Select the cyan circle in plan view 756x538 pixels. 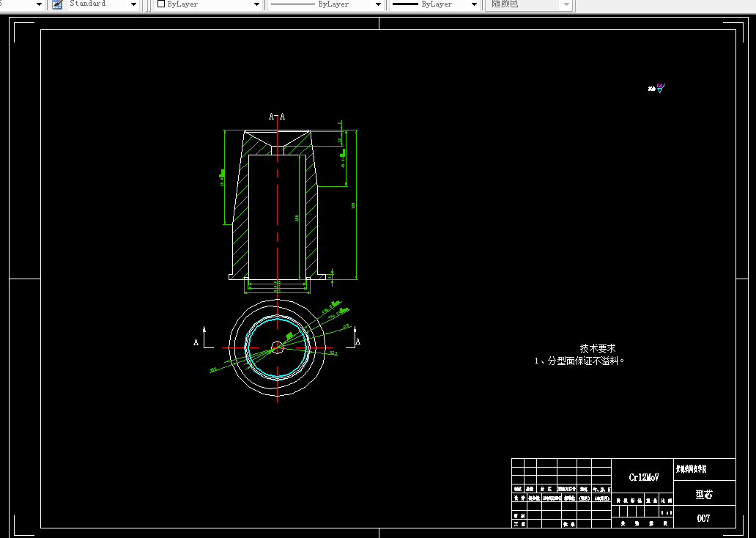(277, 347)
